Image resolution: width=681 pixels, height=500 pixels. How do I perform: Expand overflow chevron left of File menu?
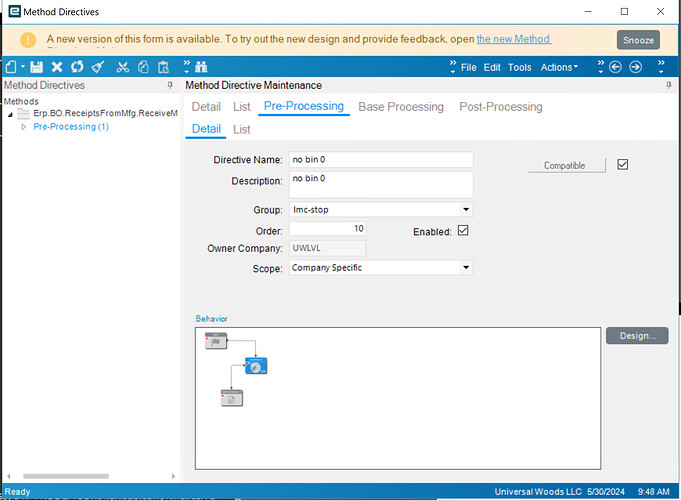(453, 67)
